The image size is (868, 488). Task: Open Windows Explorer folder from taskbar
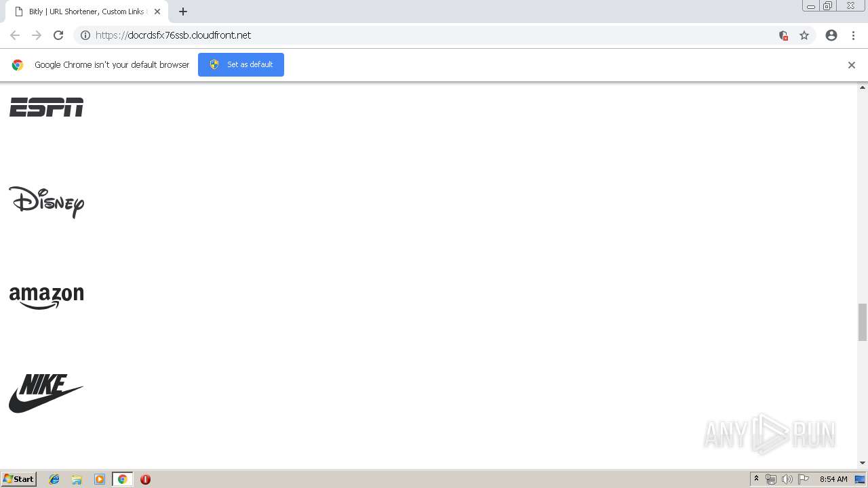77,479
